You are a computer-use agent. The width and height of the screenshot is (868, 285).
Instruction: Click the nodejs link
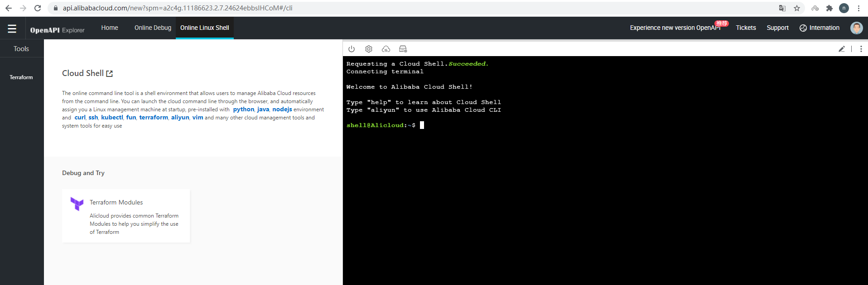tap(282, 109)
